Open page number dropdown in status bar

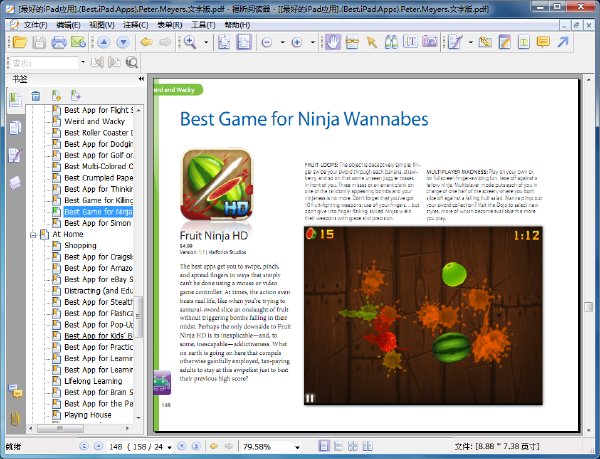(170, 447)
